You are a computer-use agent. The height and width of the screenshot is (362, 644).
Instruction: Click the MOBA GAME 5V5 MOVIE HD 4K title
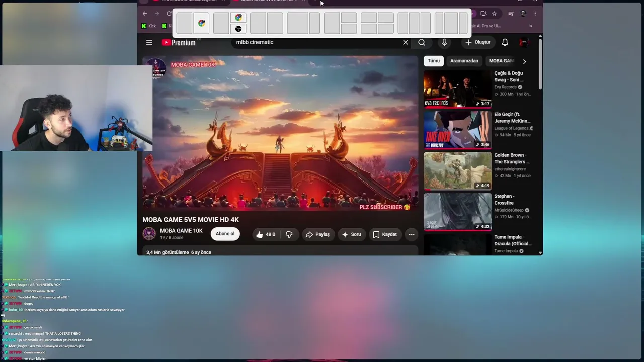191,220
